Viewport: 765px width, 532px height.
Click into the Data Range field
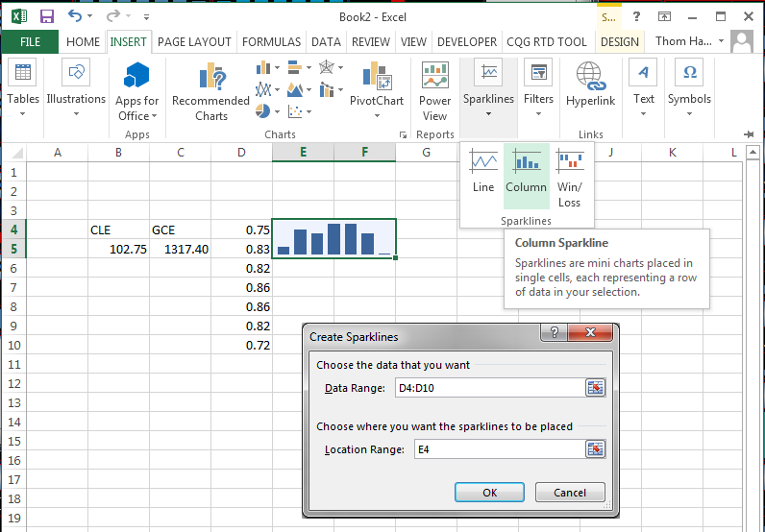coord(487,388)
